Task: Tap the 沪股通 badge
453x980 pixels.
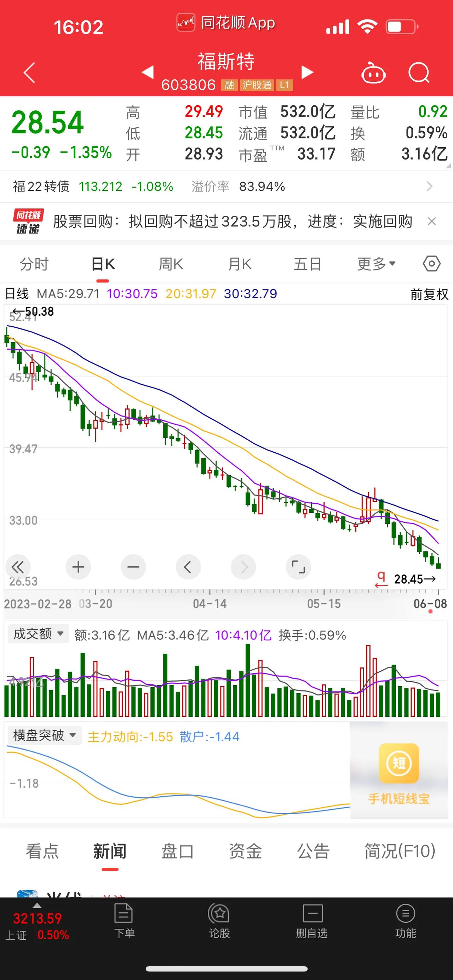Action: click(x=257, y=85)
